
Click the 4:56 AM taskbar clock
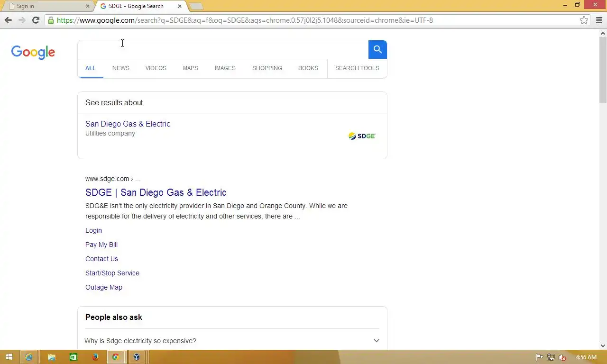tap(586, 357)
